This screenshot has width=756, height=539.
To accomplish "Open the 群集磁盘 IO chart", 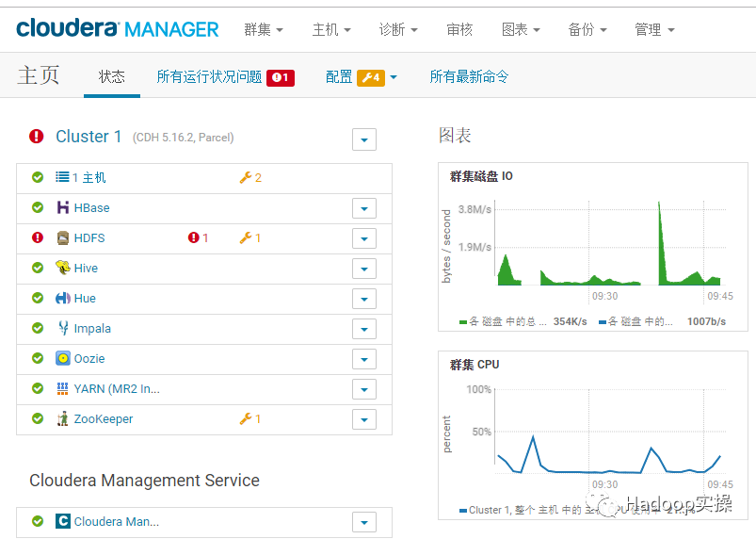I will pyautogui.click(x=592, y=247).
